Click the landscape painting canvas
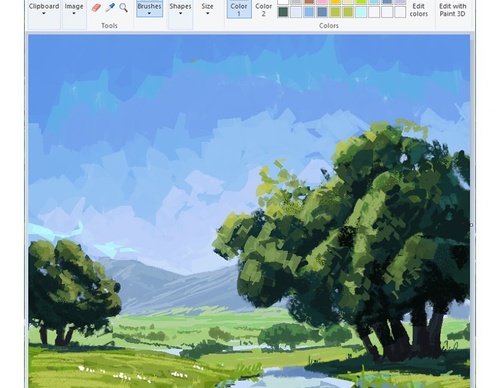500x388 pixels. [249, 211]
